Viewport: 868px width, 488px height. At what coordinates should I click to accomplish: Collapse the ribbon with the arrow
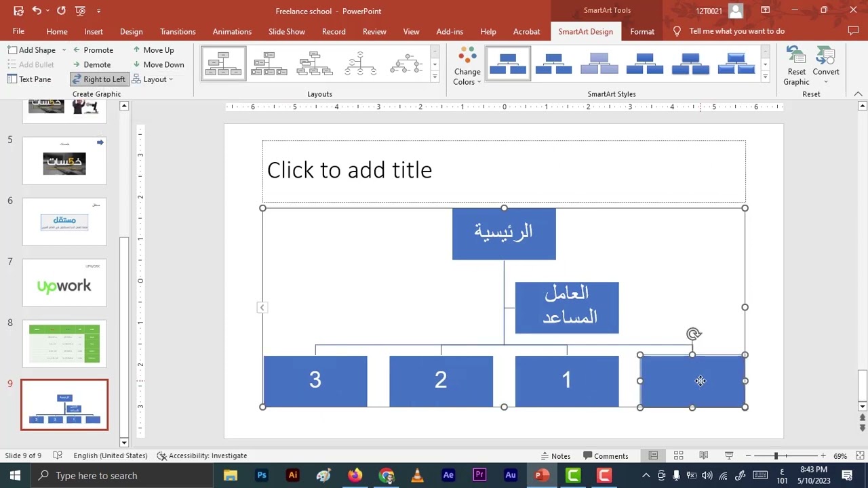click(857, 94)
